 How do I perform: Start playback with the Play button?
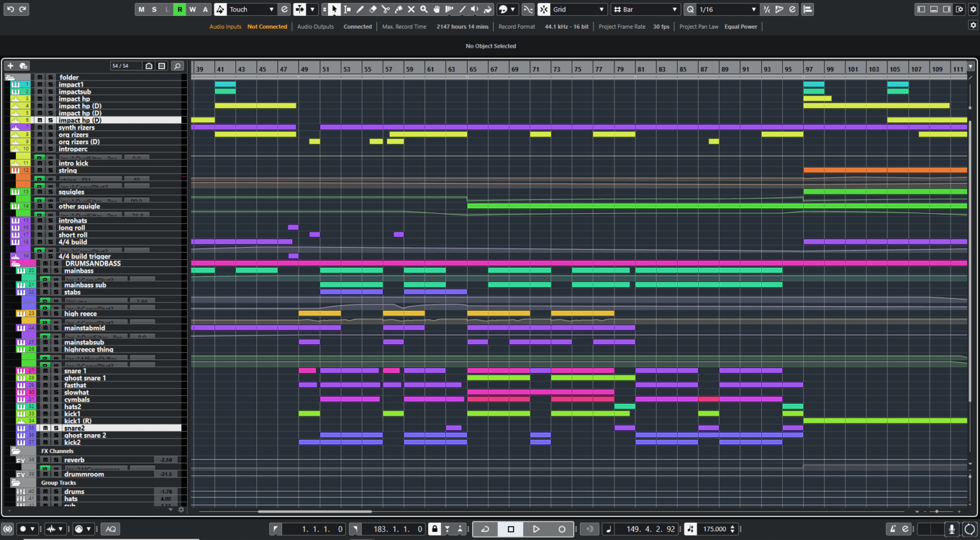coord(537,529)
